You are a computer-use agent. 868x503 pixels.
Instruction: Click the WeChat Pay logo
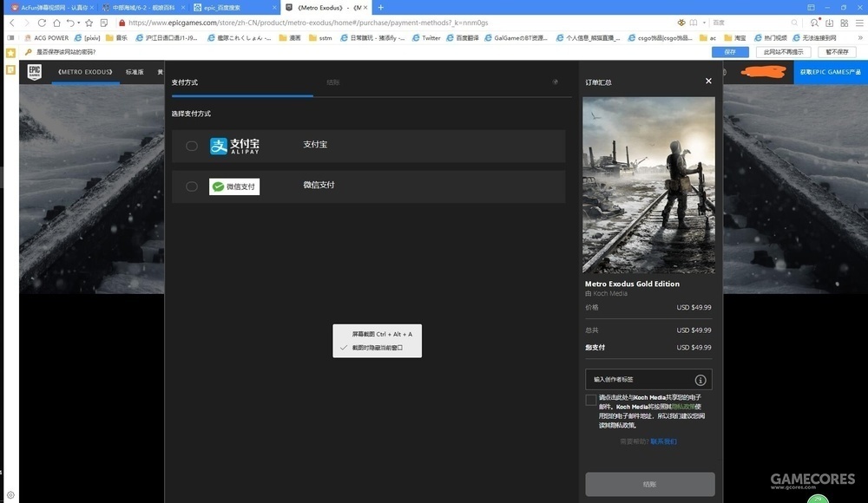click(x=234, y=186)
